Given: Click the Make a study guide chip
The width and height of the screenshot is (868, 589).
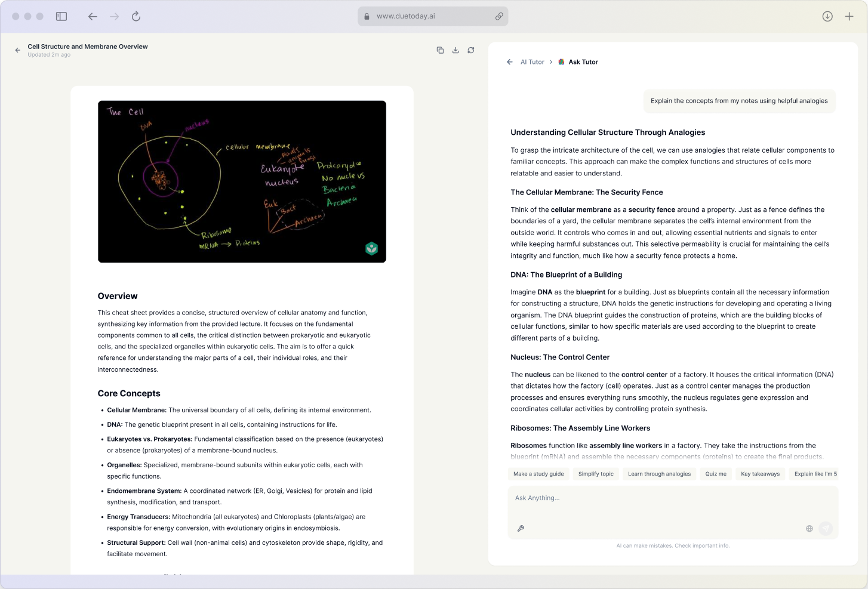Looking at the screenshot, I should point(538,473).
